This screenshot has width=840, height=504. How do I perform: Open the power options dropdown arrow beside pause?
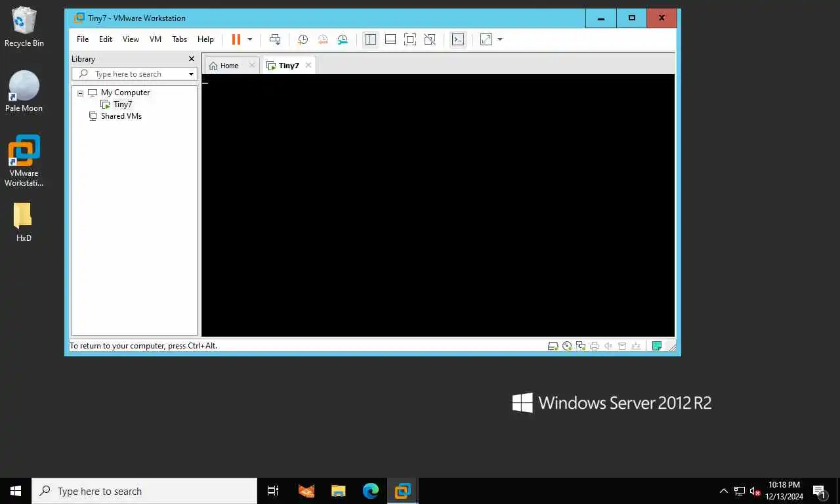point(250,39)
